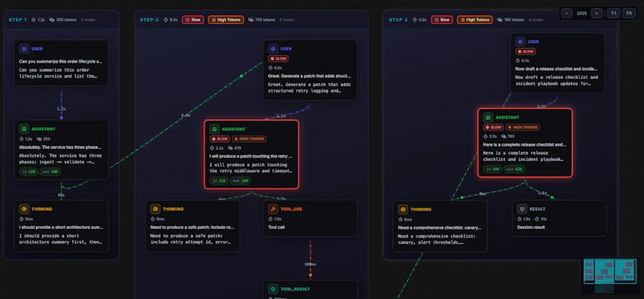This screenshot has width=644, height=299.
Task: Click the RESULT node icon
Action: click(522, 209)
